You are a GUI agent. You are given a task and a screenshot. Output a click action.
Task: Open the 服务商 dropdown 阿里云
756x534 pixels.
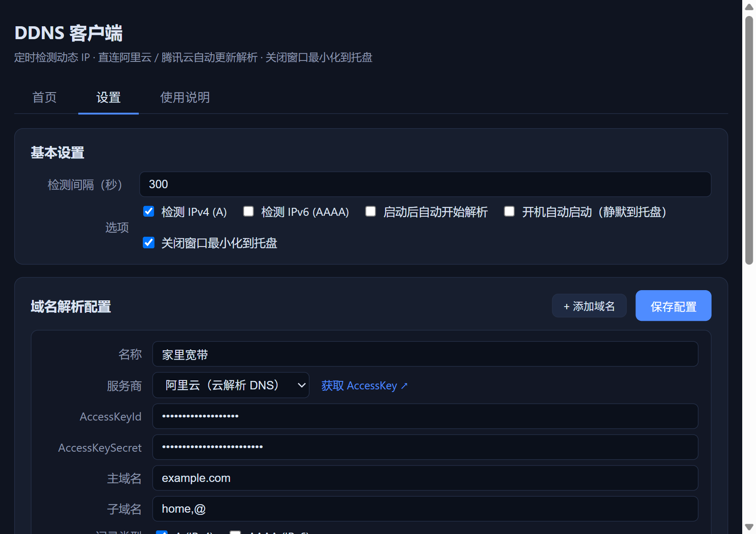pos(231,385)
